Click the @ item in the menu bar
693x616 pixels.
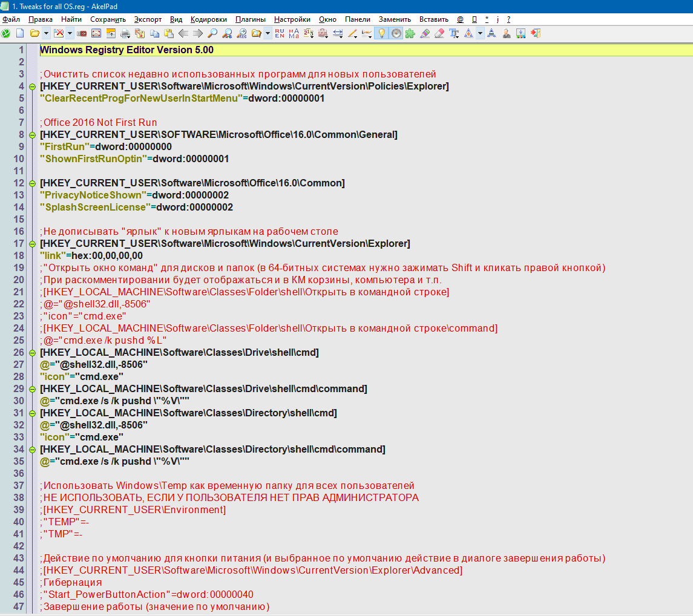[460, 19]
